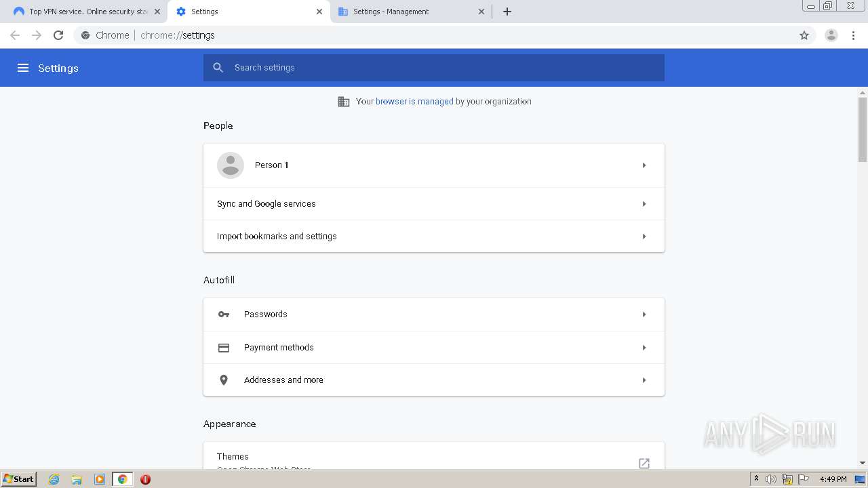Viewport: 868px width, 488px height.
Task: Go back to the previous page
Action: 15,35
